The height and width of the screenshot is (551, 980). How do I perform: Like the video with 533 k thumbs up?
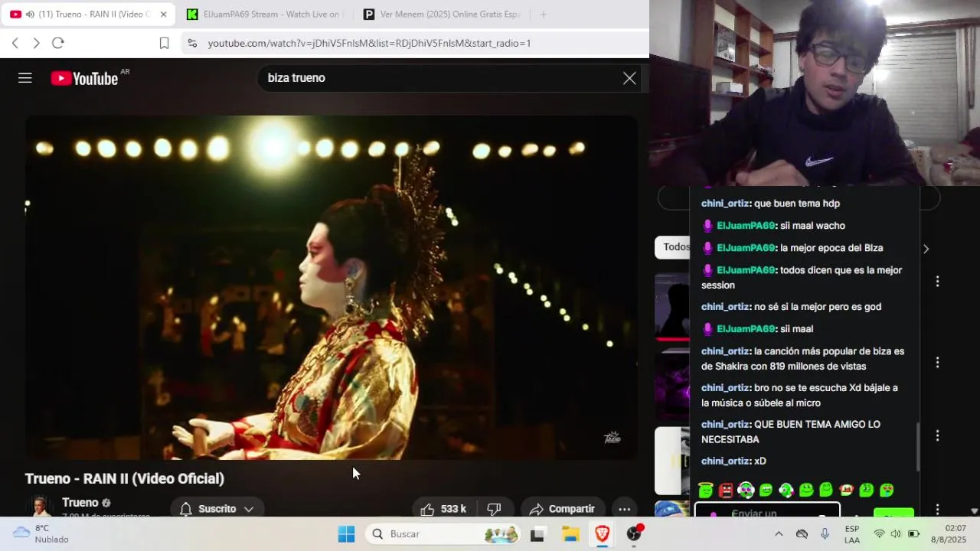(x=444, y=509)
